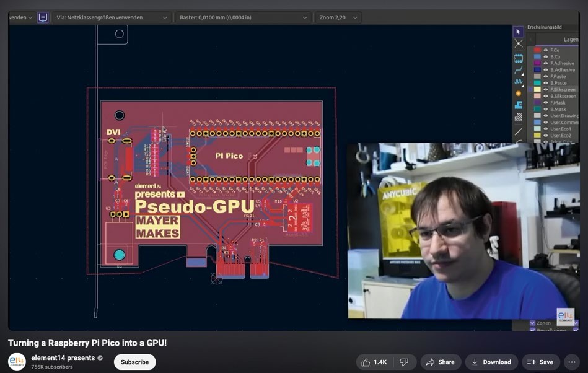The height and width of the screenshot is (373, 588).
Task: Click the magenta F.Adhesive color swatch
Action: (537, 63)
